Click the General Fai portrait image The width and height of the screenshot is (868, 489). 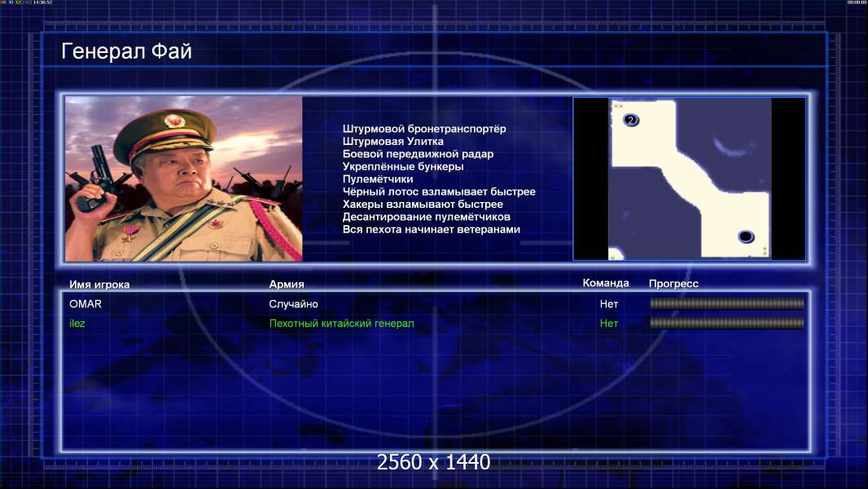tap(184, 178)
